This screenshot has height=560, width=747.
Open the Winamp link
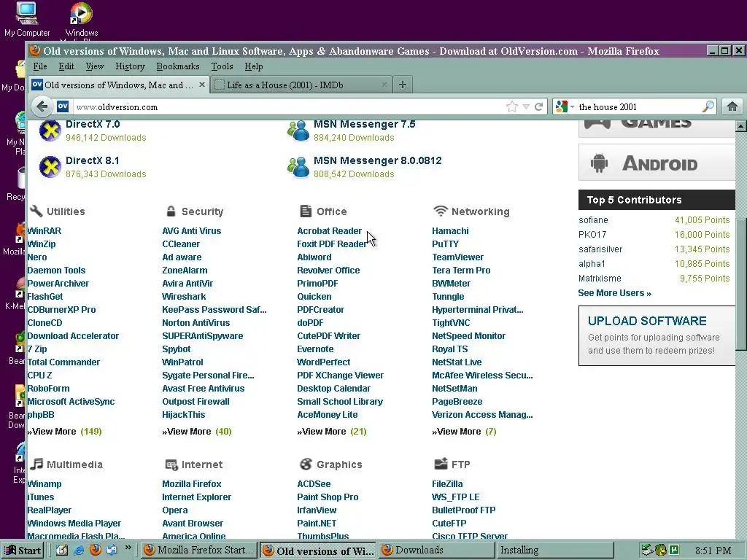(x=44, y=484)
